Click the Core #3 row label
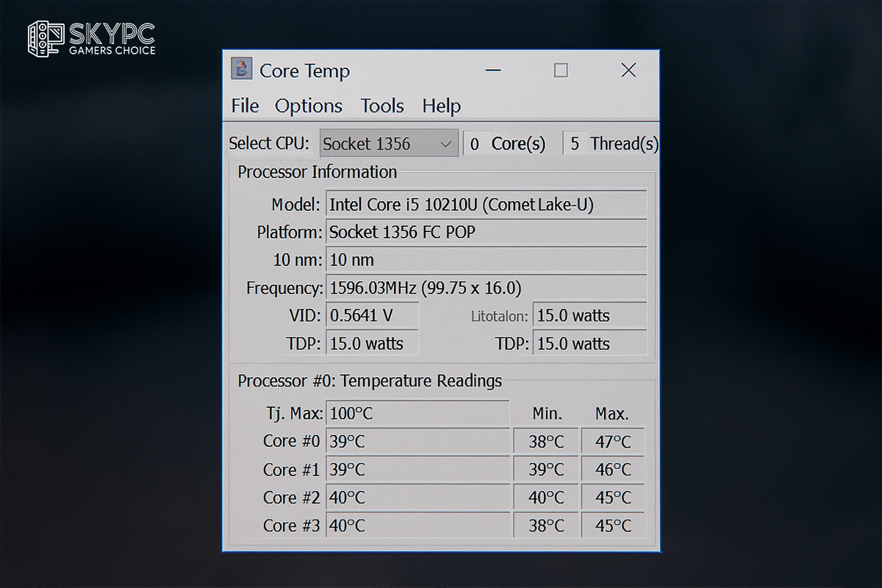This screenshot has height=588, width=882. click(292, 525)
